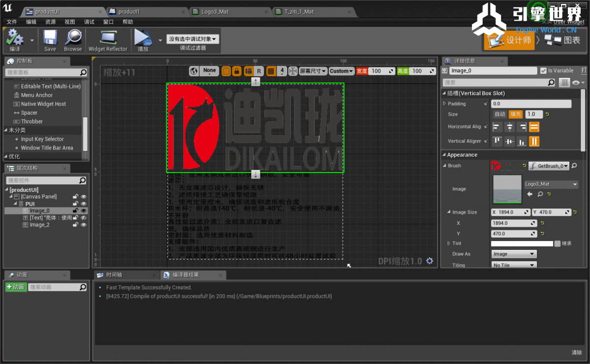
Task: Open the Draw As Image dropdown
Action: tap(514, 254)
